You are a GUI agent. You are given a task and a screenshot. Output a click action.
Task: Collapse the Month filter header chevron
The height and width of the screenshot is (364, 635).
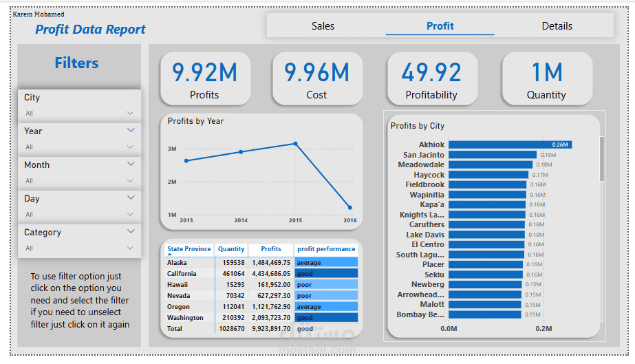[x=131, y=164]
